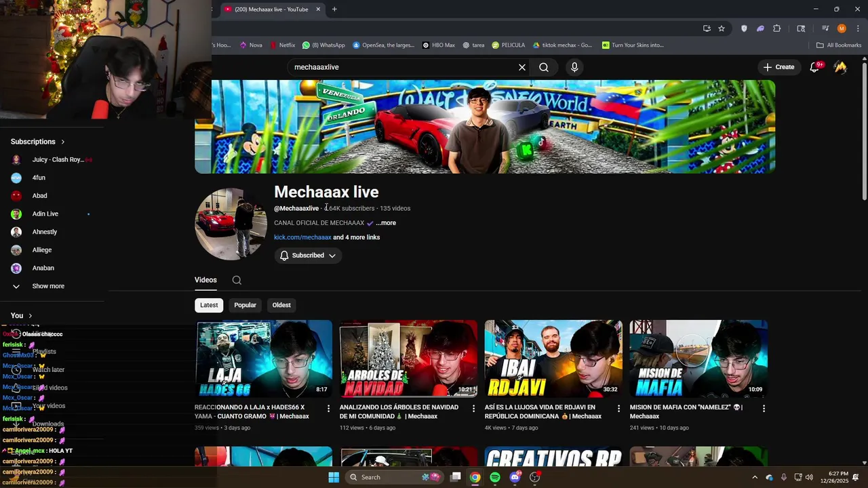Open more options for Ibai RDJavi video
868x488 pixels.
[x=618, y=409]
